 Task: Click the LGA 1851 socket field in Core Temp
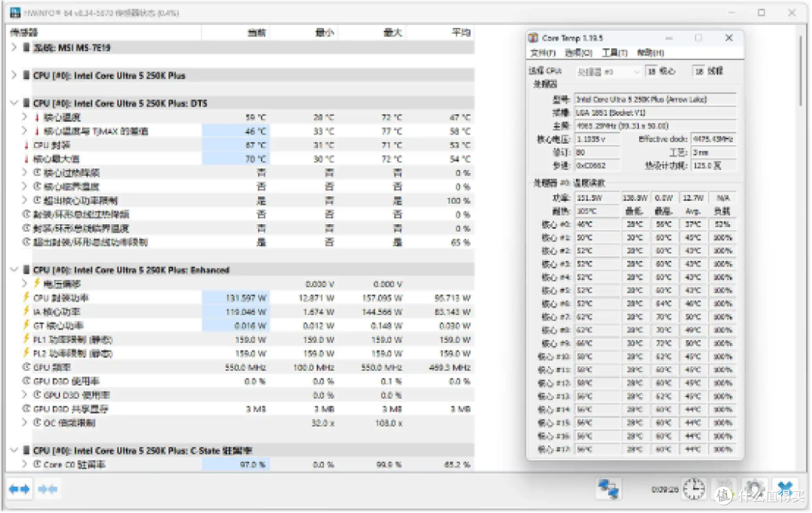[x=655, y=112]
